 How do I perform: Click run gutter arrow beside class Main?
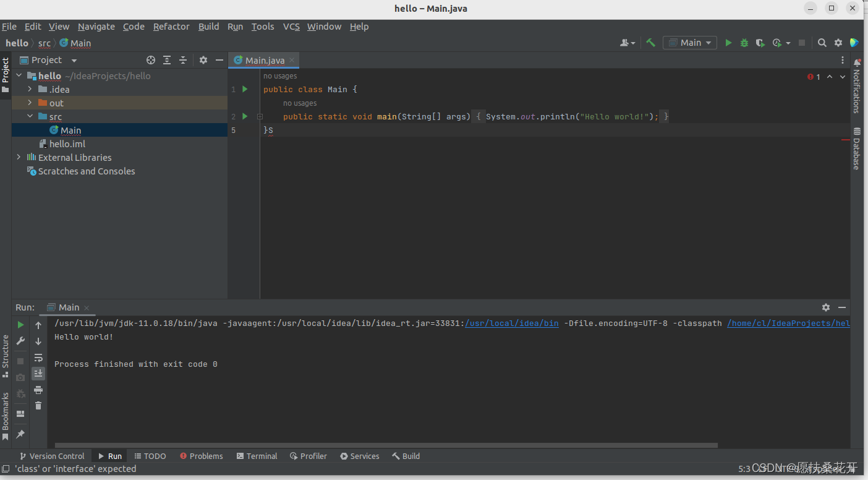[x=245, y=89]
